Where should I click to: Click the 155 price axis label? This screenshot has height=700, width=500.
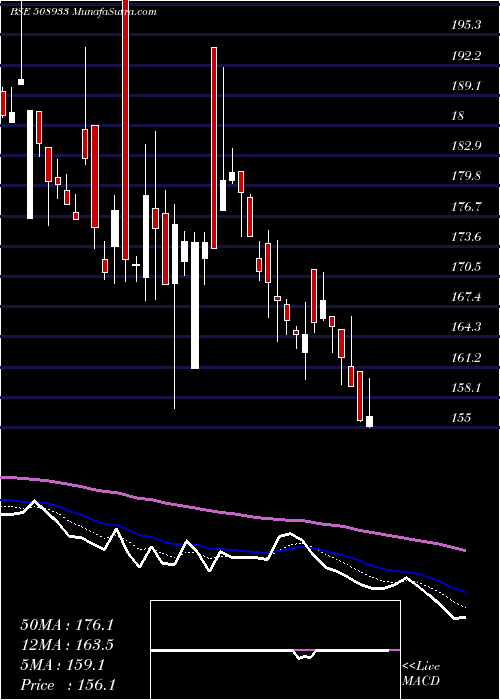click(461, 417)
